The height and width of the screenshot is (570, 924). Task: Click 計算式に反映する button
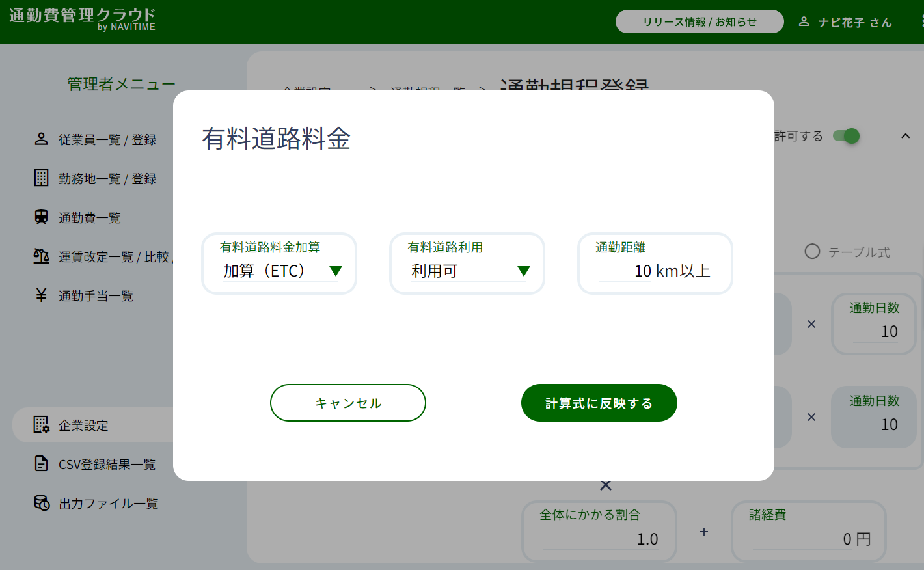tap(599, 403)
